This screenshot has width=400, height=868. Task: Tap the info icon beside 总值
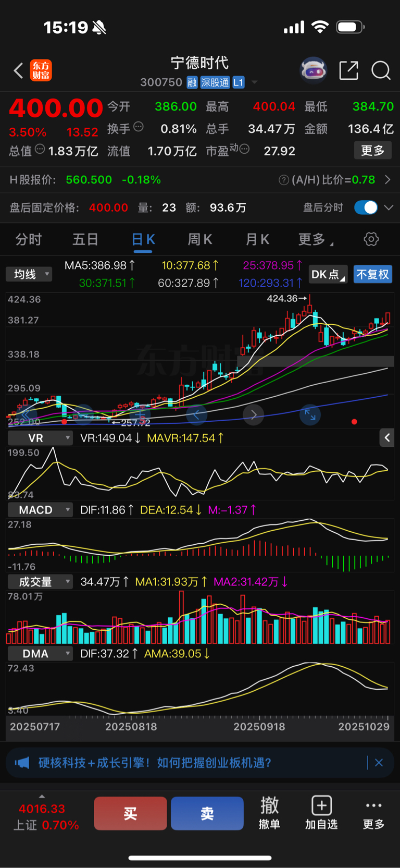click(x=40, y=149)
